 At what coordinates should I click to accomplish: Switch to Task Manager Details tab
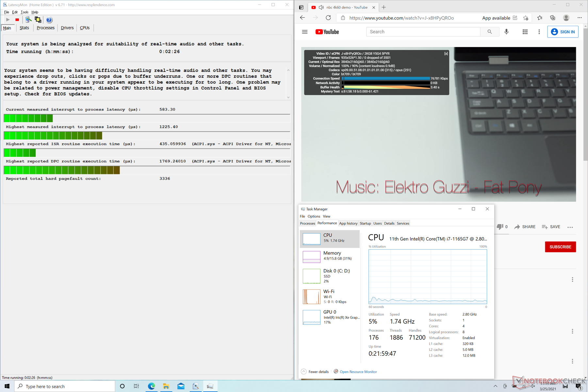389,223
